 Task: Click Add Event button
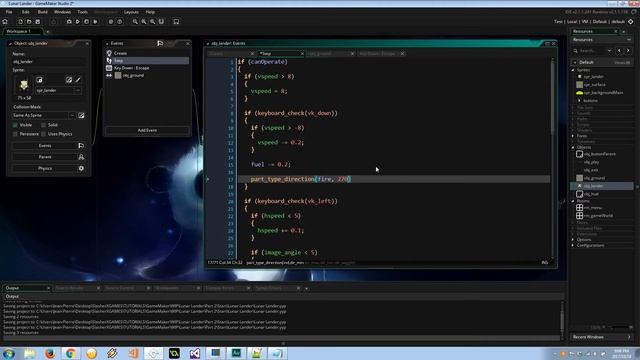click(147, 130)
